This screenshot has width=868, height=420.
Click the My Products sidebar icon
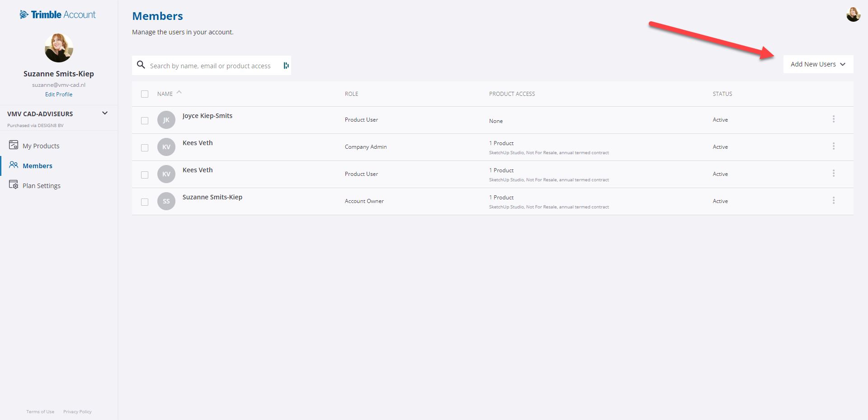click(x=14, y=145)
